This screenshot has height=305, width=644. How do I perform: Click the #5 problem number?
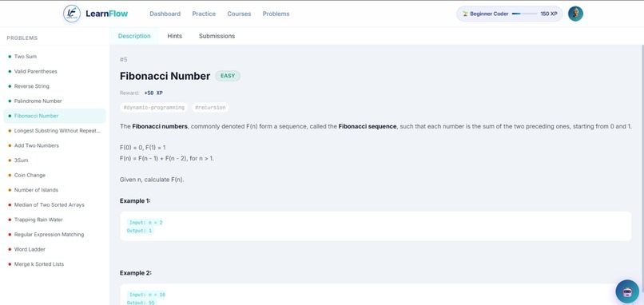pyautogui.click(x=124, y=60)
